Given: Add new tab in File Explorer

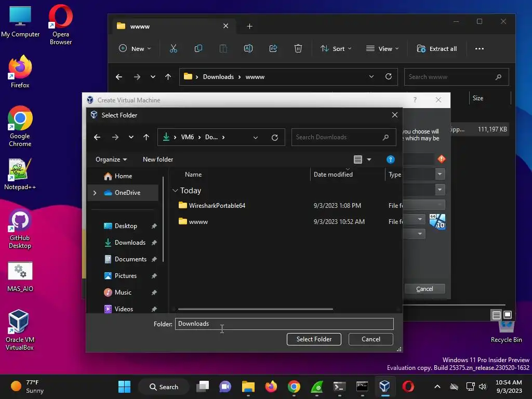Looking at the screenshot, I should [x=250, y=26].
